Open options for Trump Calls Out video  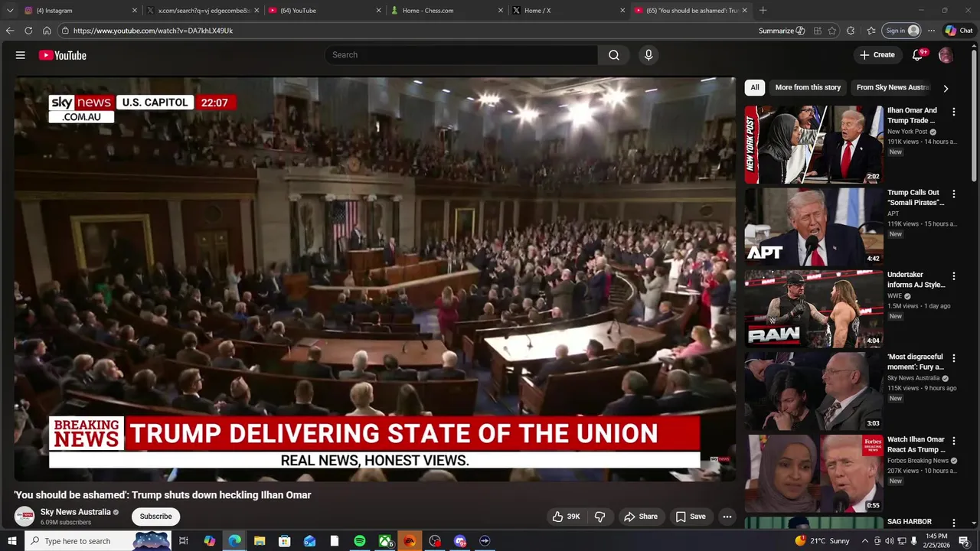tap(953, 194)
